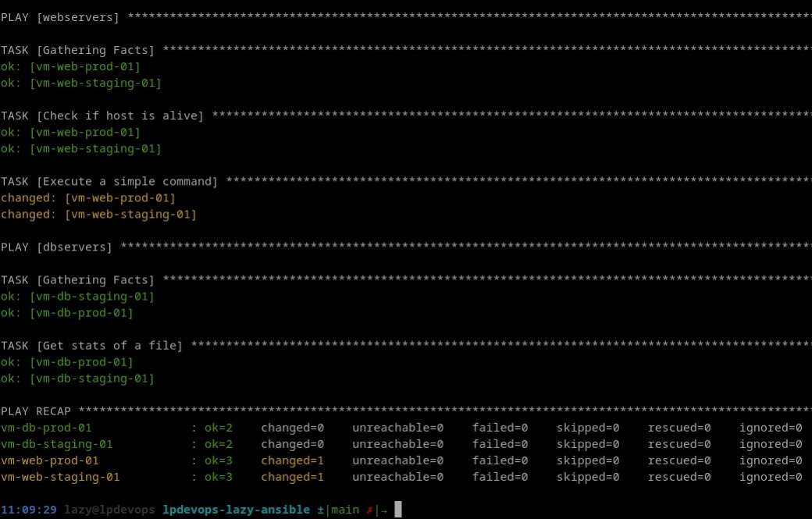
Task: Click ok: [vm-web-prod-01] in the host alive check
Action: (70, 133)
